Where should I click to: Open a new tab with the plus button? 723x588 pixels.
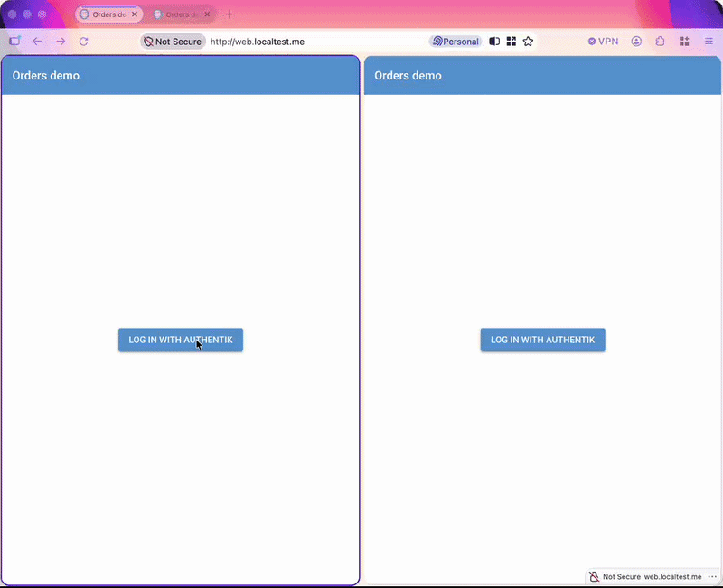click(x=230, y=14)
